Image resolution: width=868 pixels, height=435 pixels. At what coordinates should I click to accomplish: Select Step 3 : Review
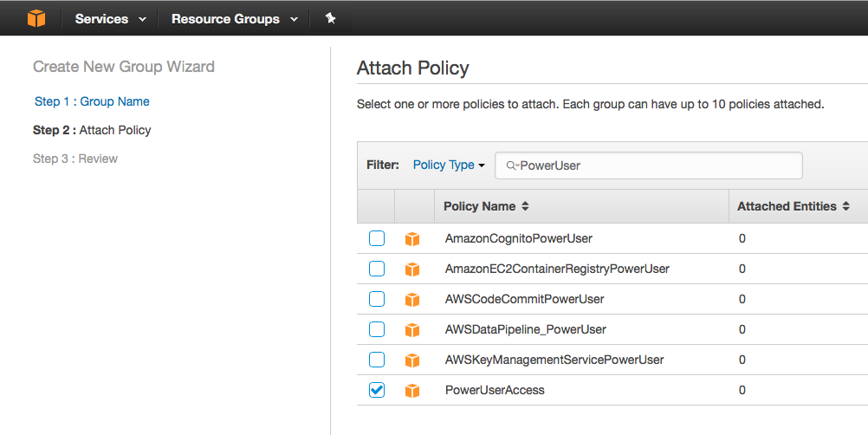(75, 159)
